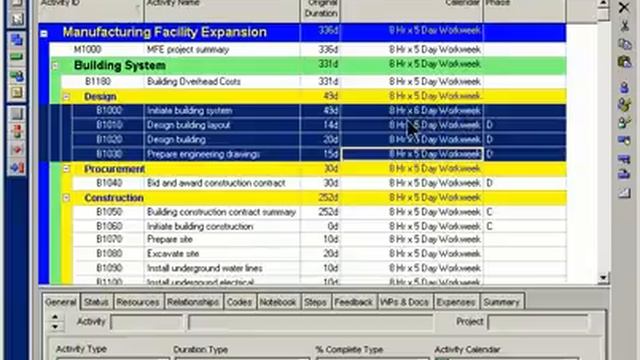Switch to the General tab

[x=60, y=302]
